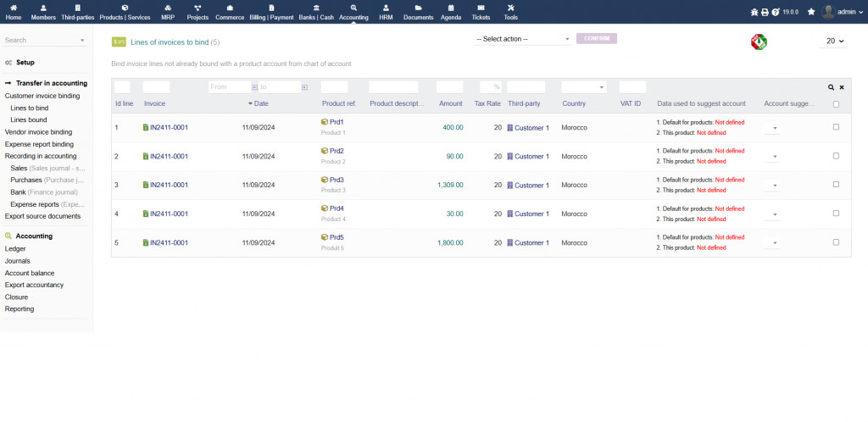Screen dimensions: 868x422
Task: Open the 'Lines bound' sidebar link
Action: (x=28, y=120)
